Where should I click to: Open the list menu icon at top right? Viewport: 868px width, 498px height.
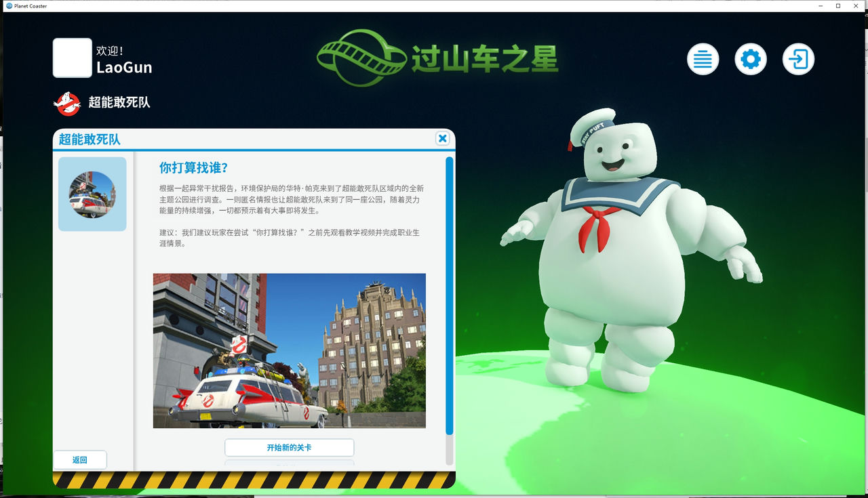coord(703,60)
